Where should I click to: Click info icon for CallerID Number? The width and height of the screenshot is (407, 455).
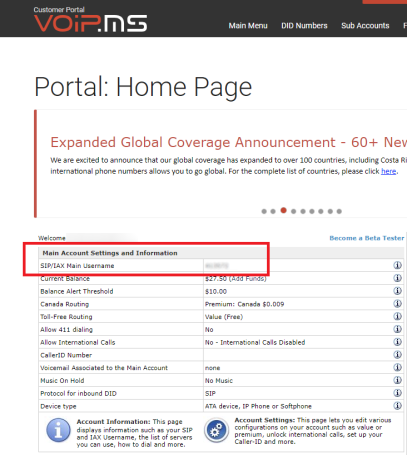397,355
